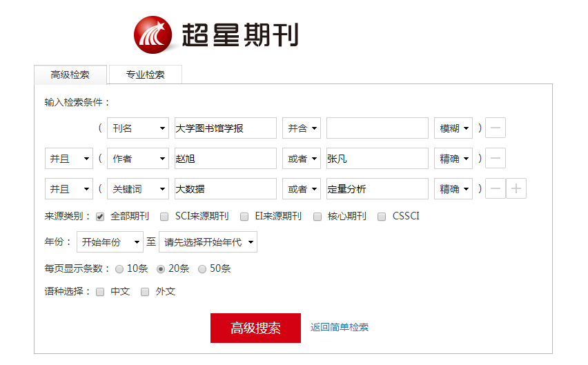The height and width of the screenshot is (365, 588).
Task: Click the 定量分析 keyword input field
Action: point(378,189)
